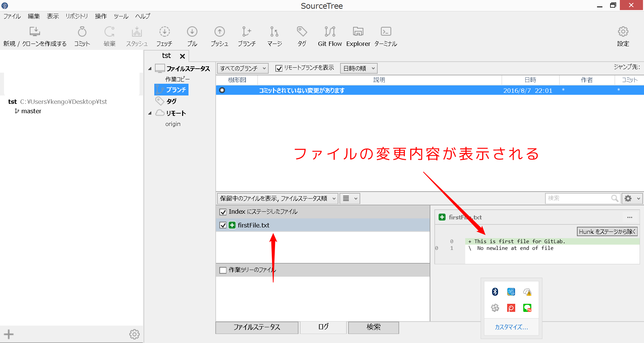Check the 作業ツリーのファイル checkbox

[x=223, y=270]
